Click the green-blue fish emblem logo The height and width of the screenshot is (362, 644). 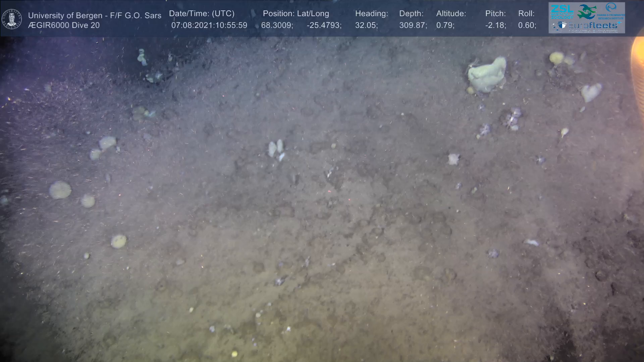click(x=587, y=11)
